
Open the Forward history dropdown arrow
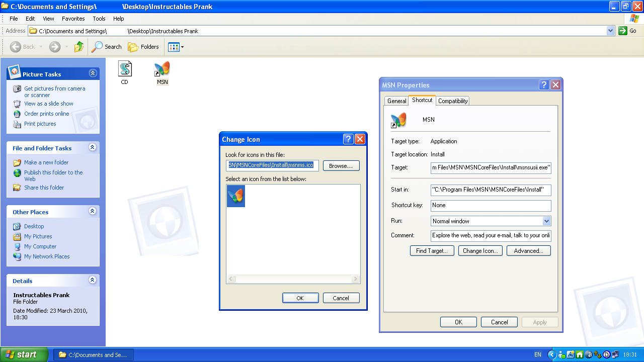66,47
